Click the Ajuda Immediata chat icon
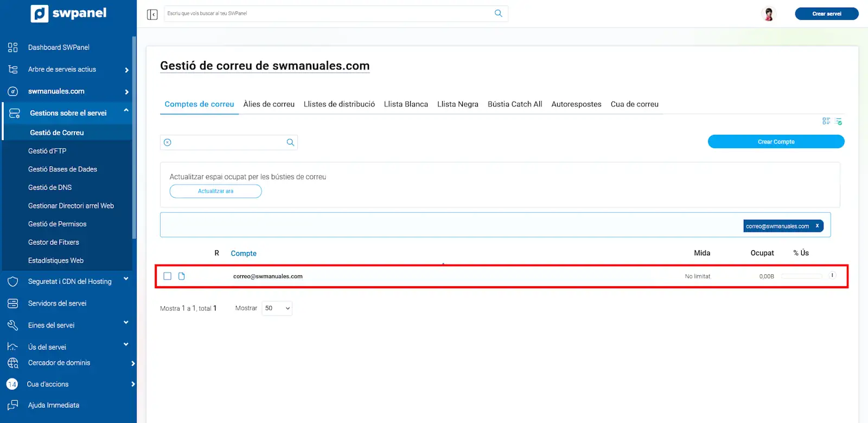This screenshot has height=423, width=868. (x=13, y=405)
